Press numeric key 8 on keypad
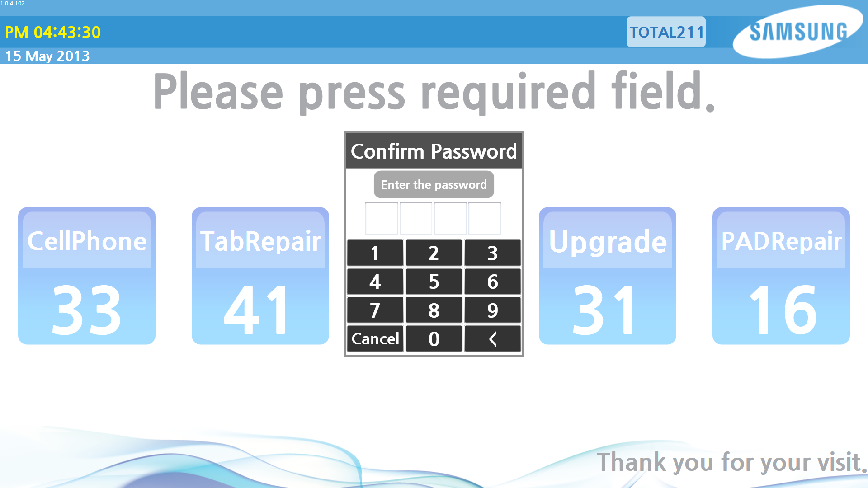868x488 pixels. pos(434,310)
